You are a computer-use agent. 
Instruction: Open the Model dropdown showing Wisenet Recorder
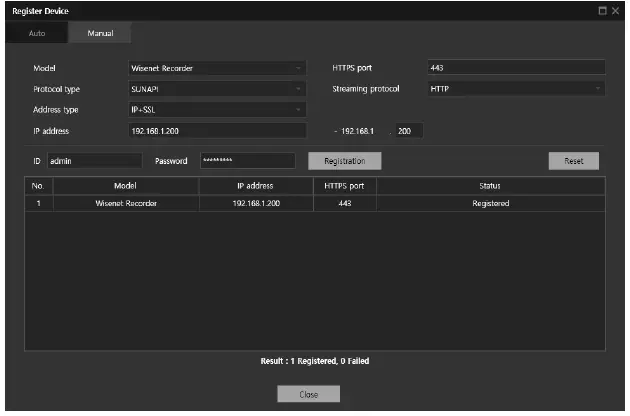coord(217,68)
